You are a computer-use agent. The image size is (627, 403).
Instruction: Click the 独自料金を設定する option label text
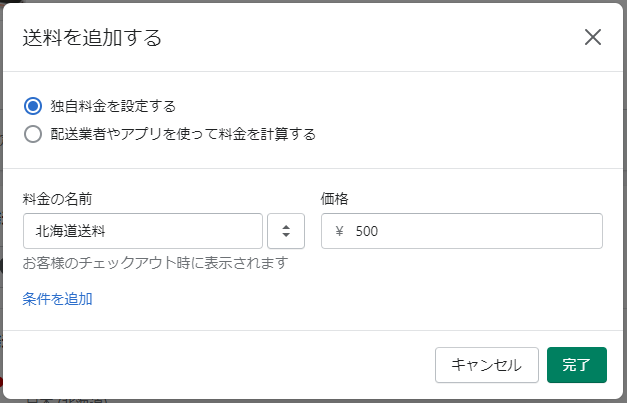pyautogui.click(x=113, y=106)
